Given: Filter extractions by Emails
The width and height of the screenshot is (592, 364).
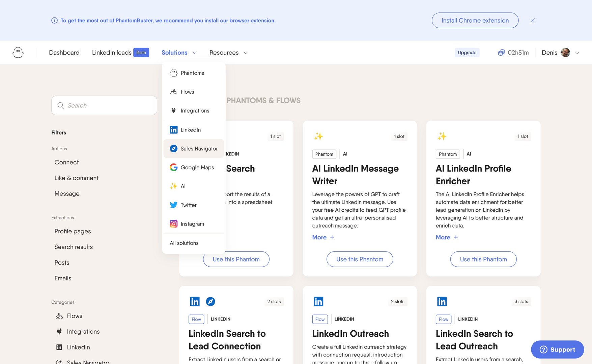Looking at the screenshot, I should coord(63,278).
